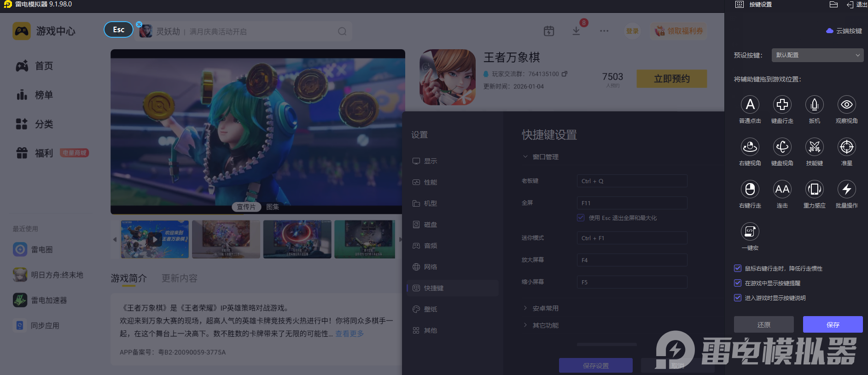Select the 键盘视角 keyboard view icon

click(782, 147)
